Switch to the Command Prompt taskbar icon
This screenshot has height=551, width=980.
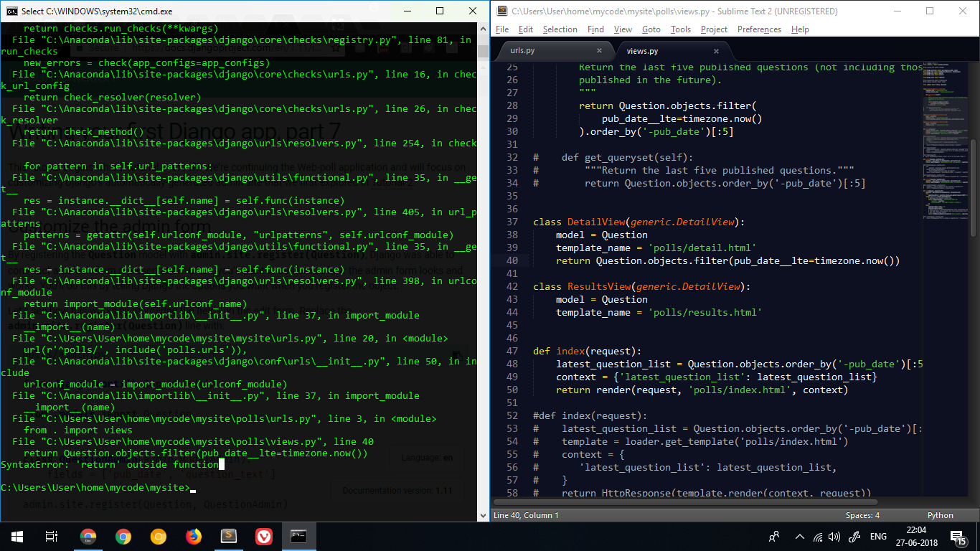[x=299, y=536]
